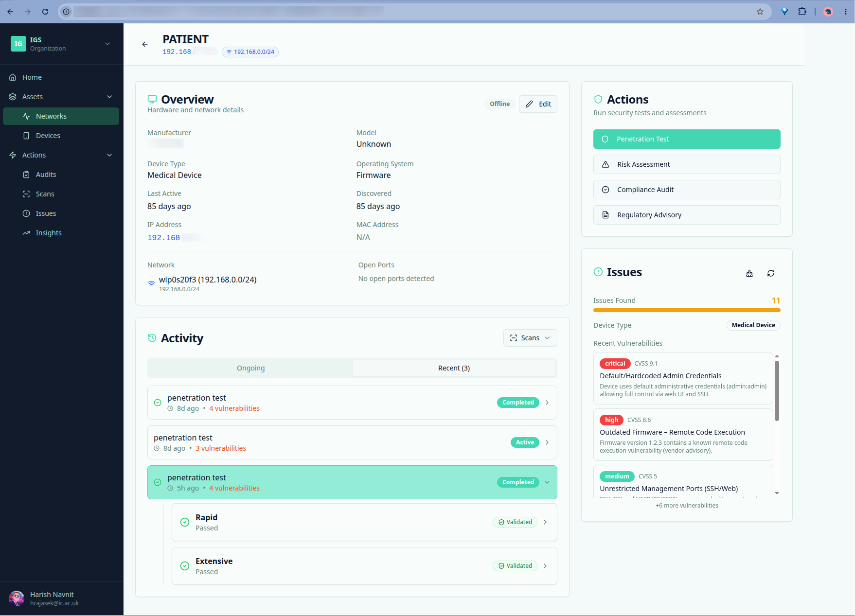Run a Risk Assessment

pyautogui.click(x=687, y=164)
